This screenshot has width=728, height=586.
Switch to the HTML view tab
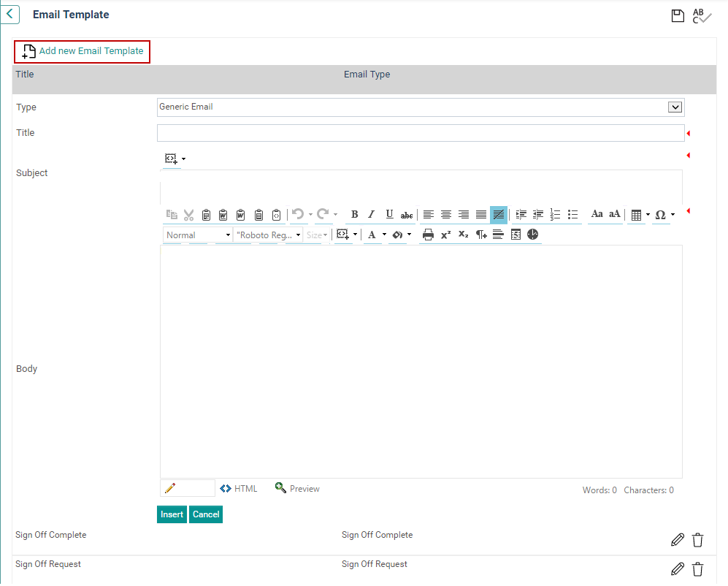(x=239, y=489)
